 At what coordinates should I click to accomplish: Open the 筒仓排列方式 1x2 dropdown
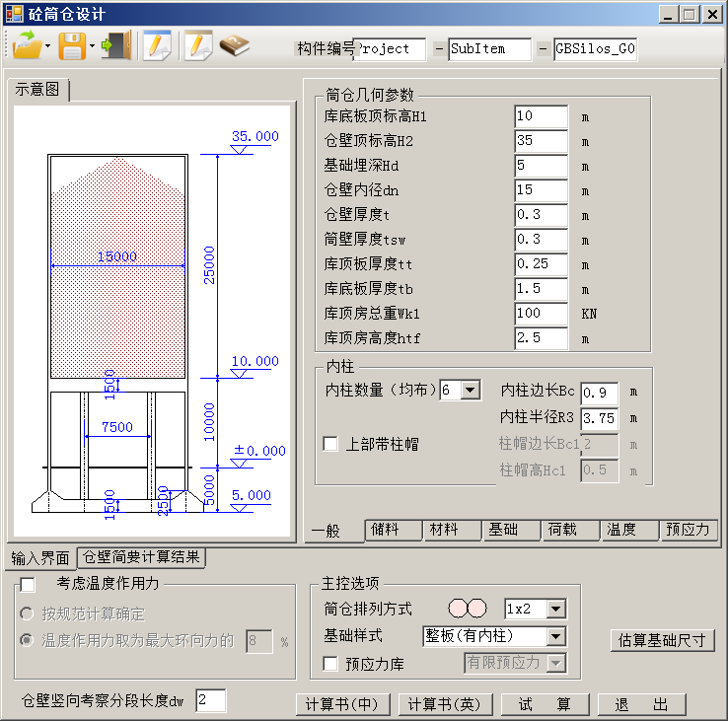[555, 609]
